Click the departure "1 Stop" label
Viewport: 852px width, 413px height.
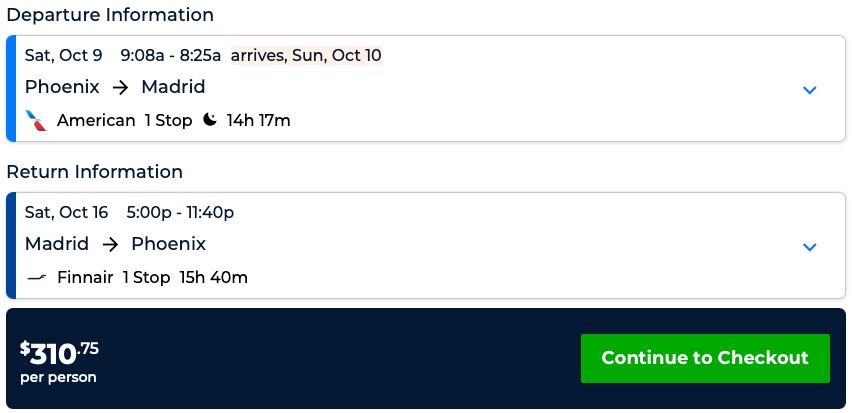(x=168, y=121)
